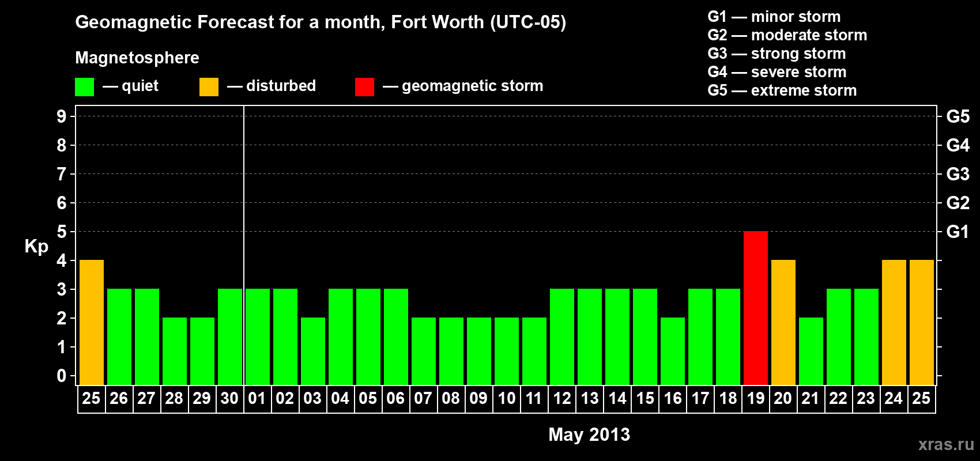Click the '— geomagnetic storm' legend label
Viewport: 980px width, 461px height.
coord(463,86)
